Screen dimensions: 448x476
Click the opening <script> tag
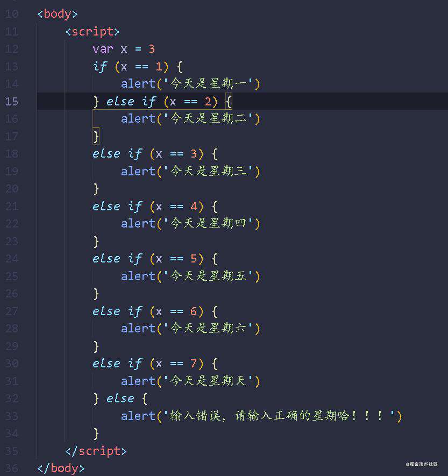93,32
